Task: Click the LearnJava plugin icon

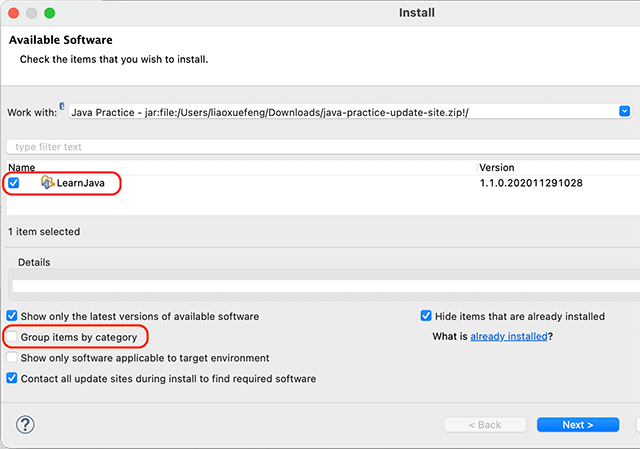Action: point(47,183)
